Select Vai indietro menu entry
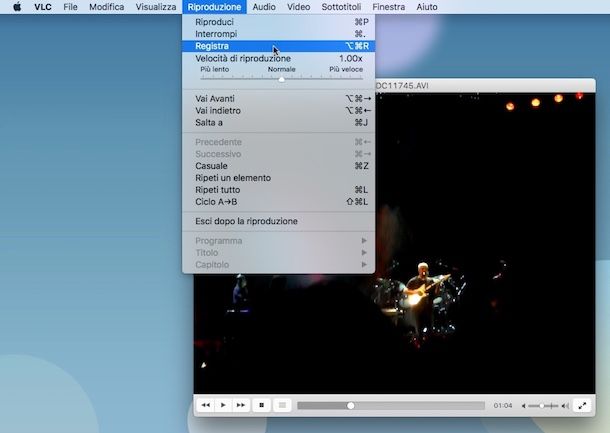The width and height of the screenshot is (610, 433). tap(279, 110)
